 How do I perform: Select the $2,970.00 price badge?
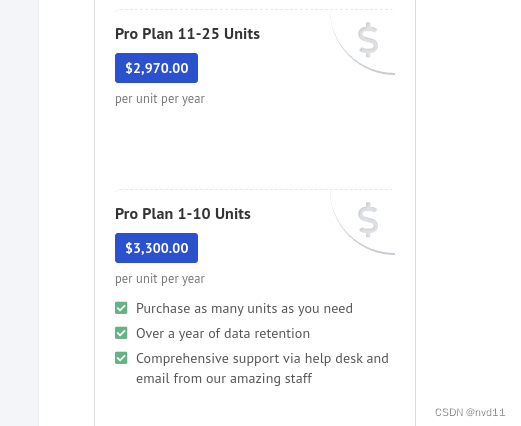pos(156,68)
